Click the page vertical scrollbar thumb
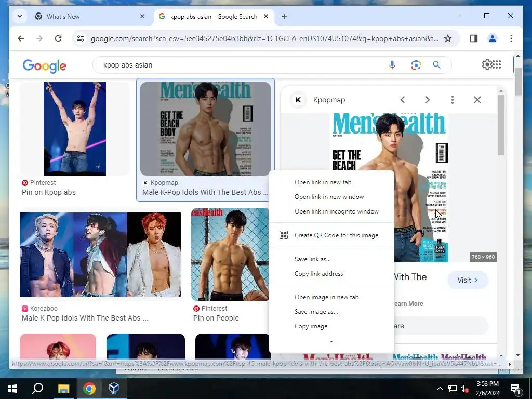Screen dimensions: 532x399 coord(518,81)
